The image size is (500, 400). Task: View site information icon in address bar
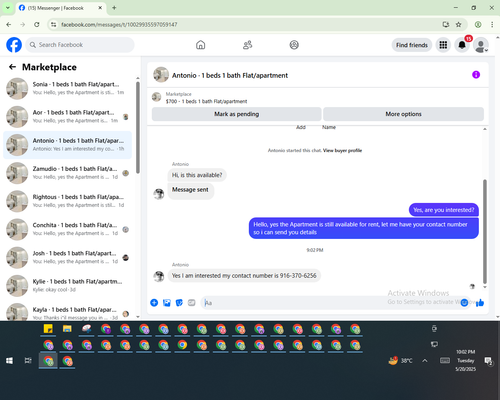[53, 24]
